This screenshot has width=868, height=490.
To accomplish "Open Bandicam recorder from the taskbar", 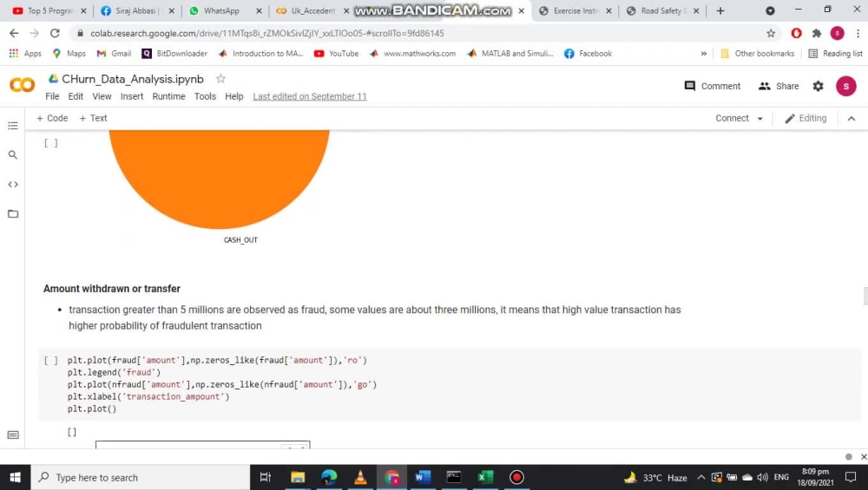I will click(x=516, y=477).
